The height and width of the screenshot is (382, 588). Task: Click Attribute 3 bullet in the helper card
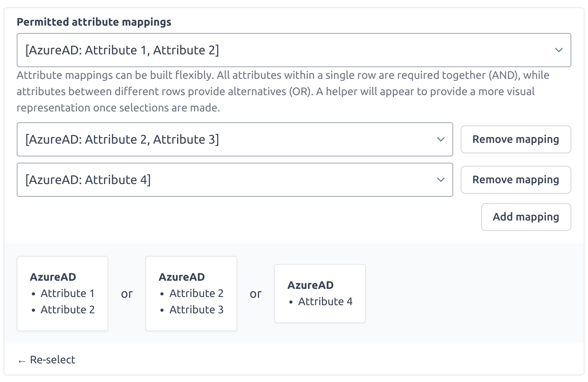(196, 309)
